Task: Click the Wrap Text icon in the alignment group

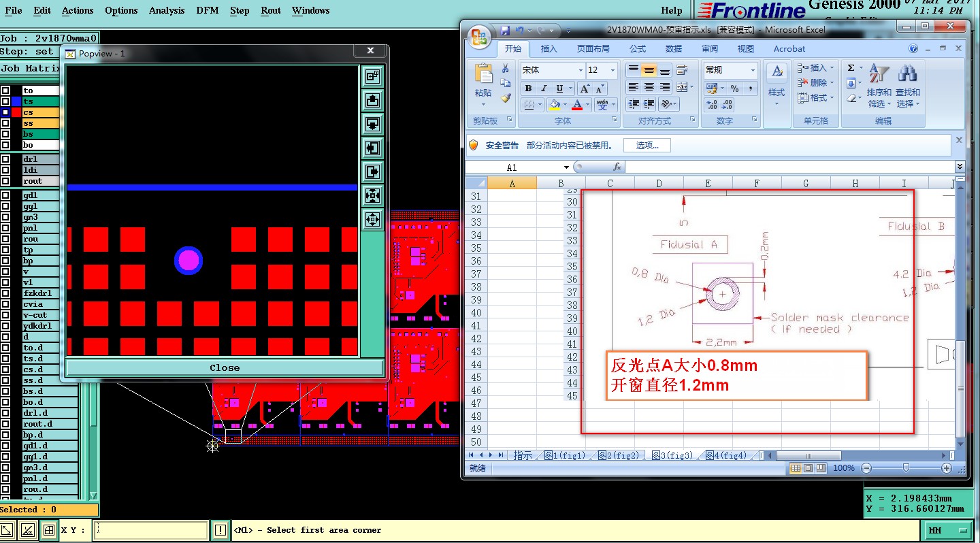Action: (682, 70)
